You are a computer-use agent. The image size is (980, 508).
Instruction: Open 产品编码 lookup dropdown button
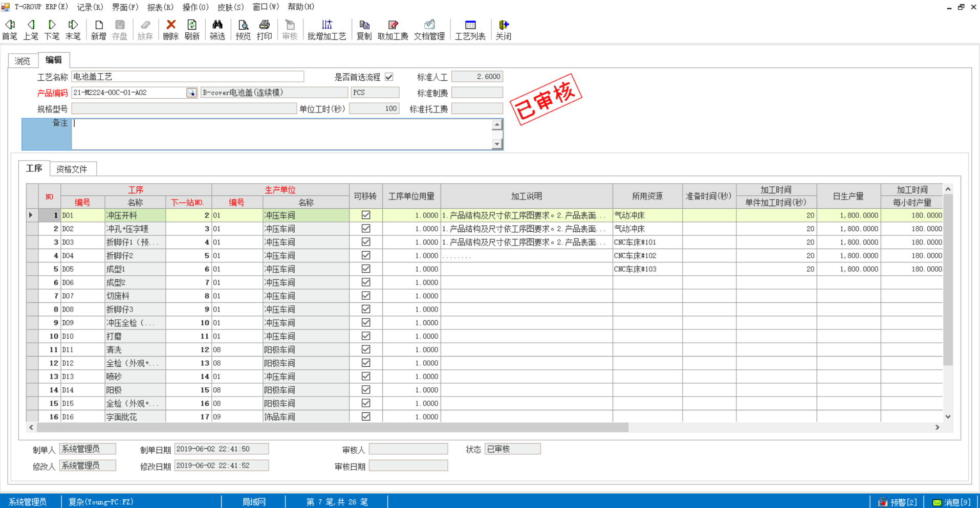pos(191,93)
